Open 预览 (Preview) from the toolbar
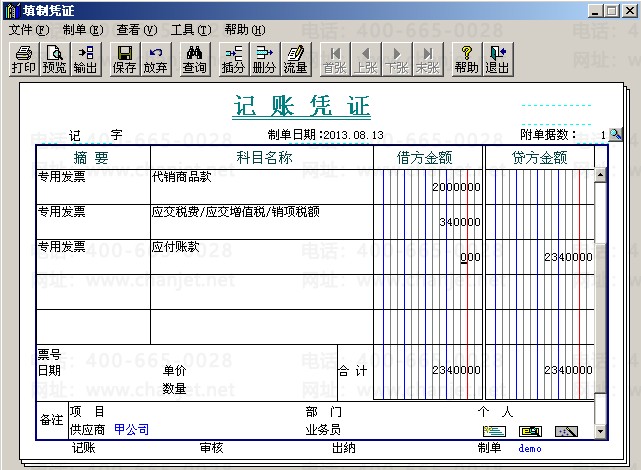This screenshot has width=641, height=470. click(x=54, y=59)
